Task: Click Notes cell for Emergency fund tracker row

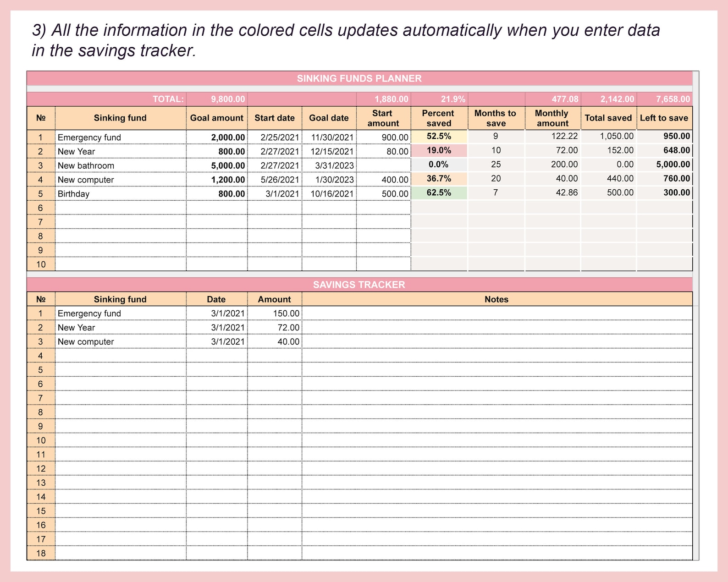Action: (x=497, y=313)
